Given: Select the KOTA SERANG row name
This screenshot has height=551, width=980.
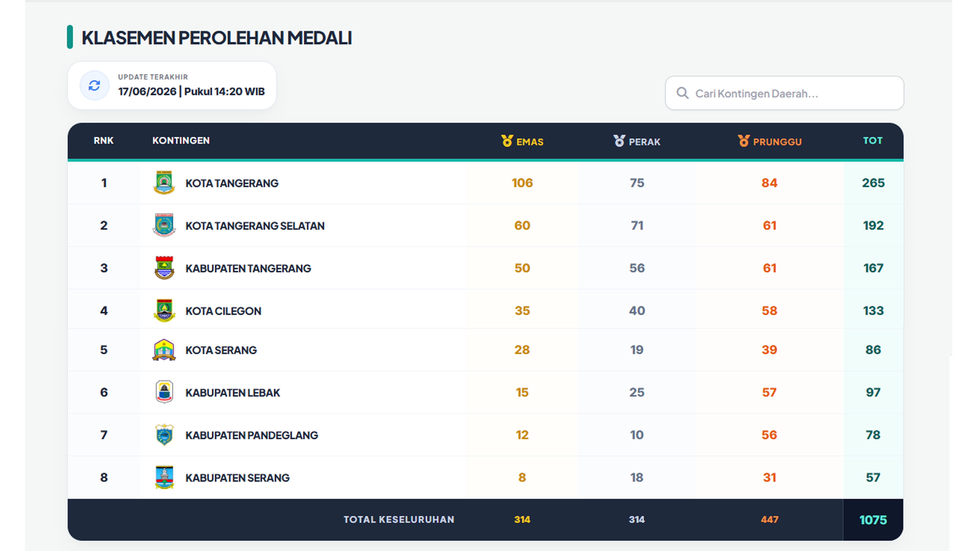Looking at the screenshot, I should tap(221, 350).
